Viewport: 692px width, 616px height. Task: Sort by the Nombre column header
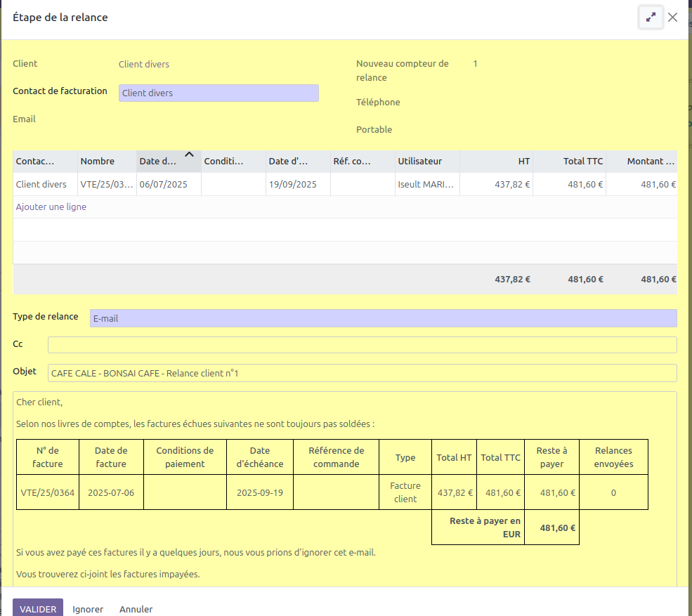pyautogui.click(x=98, y=162)
